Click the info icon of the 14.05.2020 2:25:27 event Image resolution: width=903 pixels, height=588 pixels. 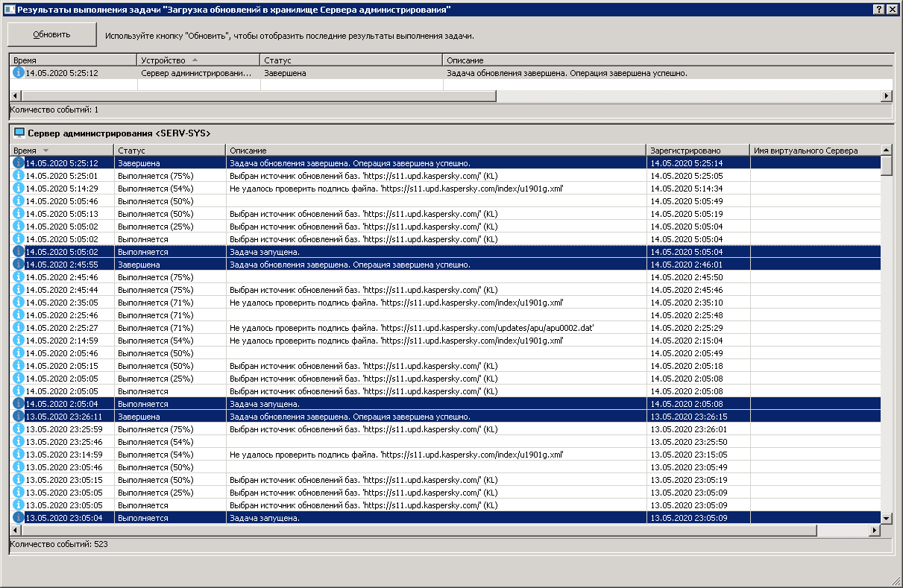click(19, 328)
